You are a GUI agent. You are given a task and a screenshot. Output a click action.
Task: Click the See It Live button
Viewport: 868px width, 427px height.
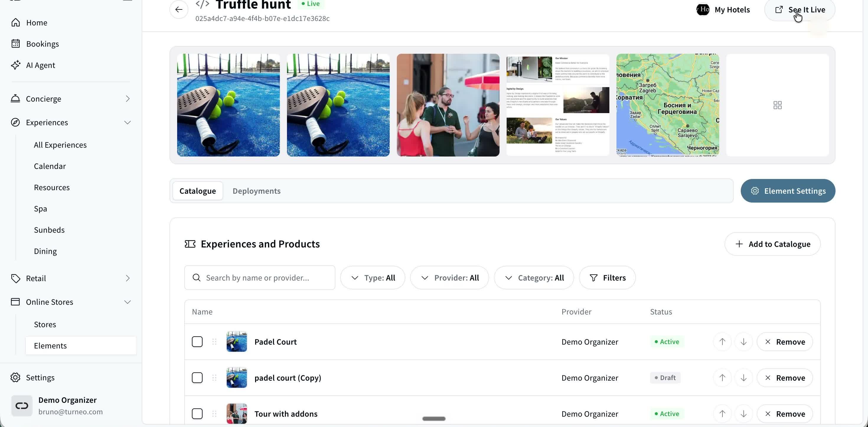tap(800, 10)
